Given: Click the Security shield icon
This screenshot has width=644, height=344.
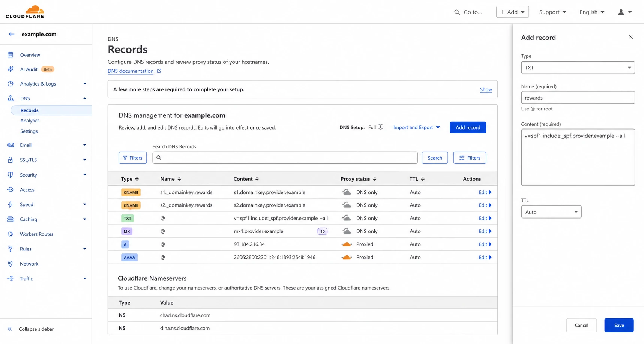Looking at the screenshot, I should (x=11, y=175).
